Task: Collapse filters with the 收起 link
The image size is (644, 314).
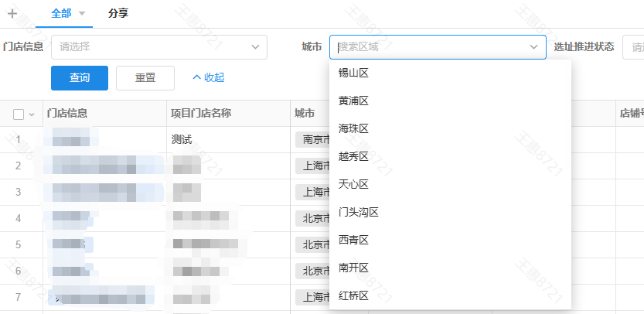Action: (208, 78)
